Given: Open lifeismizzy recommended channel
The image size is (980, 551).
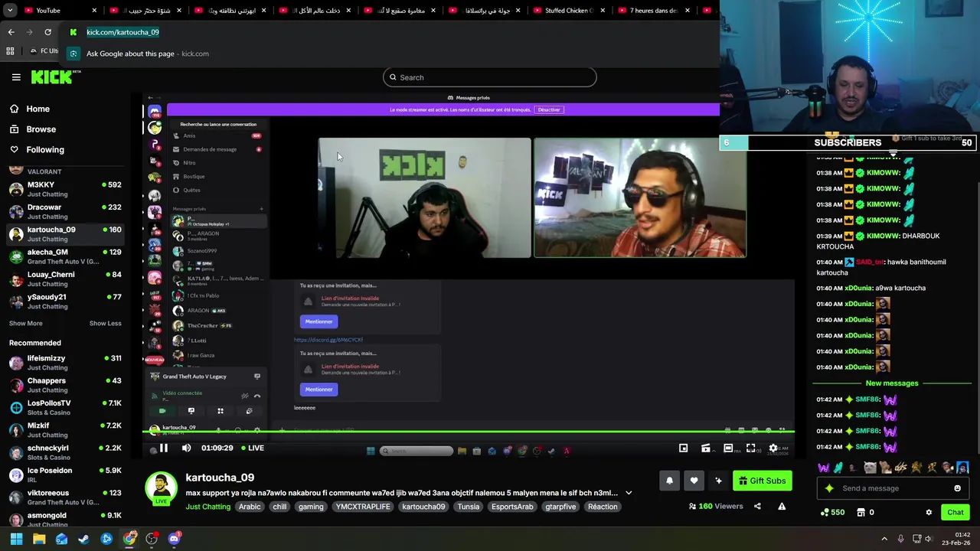Looking at the screenshot, I should click(65, 362).
